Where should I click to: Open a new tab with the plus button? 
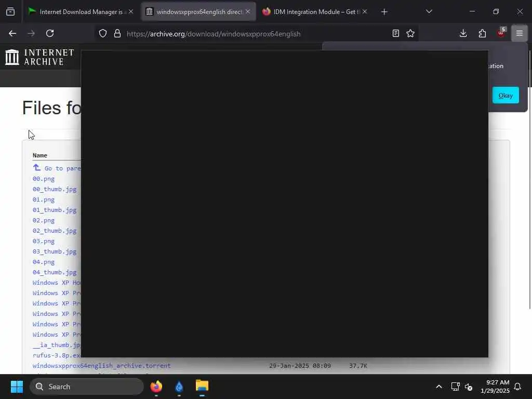pyautogui.click(x=384, y=12)
